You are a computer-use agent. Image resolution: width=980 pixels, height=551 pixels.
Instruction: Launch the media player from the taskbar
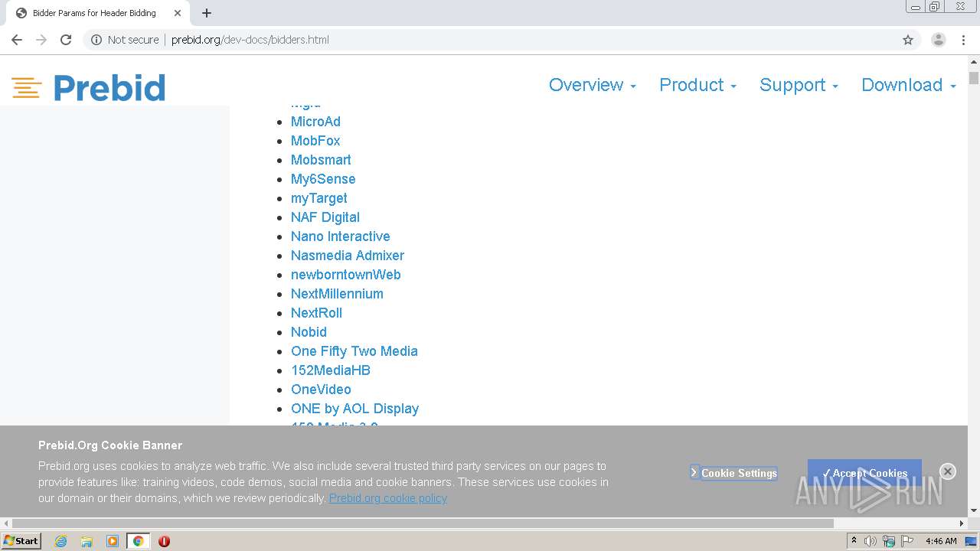[x=113, y=541]
